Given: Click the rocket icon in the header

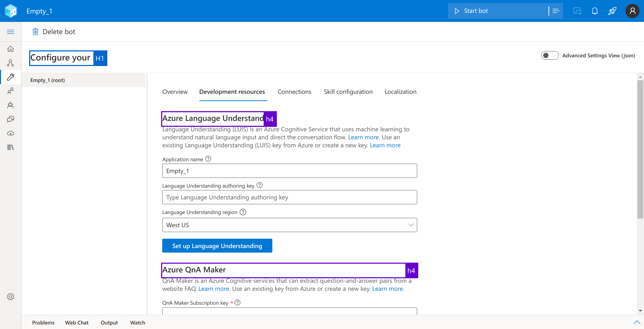Looking at the screenshot, I should coord(612,11).
